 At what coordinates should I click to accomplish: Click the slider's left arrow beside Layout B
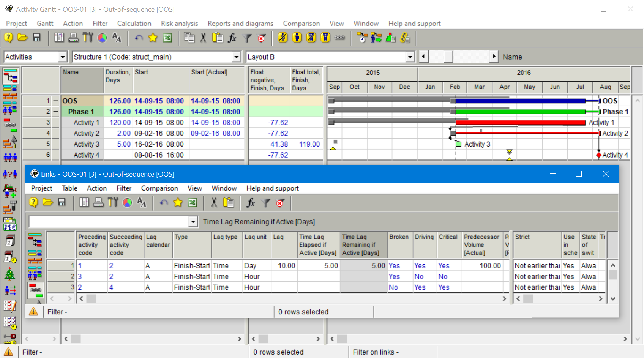(423, 57)
